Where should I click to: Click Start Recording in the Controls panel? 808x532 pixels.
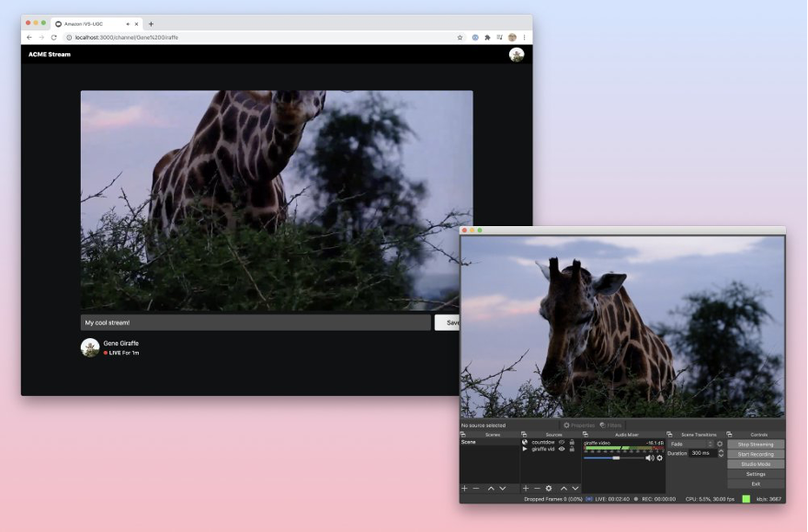756,455
